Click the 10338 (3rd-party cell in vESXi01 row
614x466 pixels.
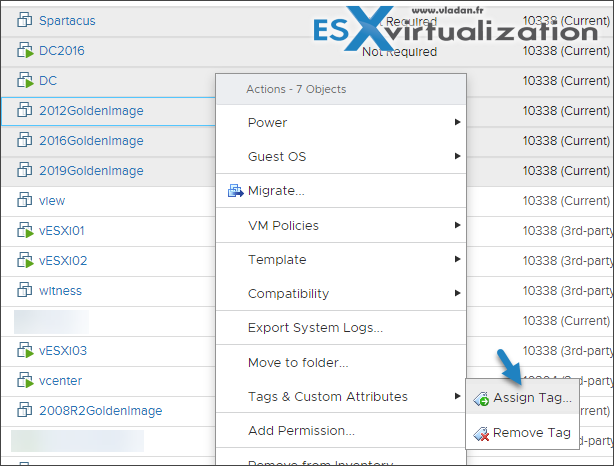568,231
